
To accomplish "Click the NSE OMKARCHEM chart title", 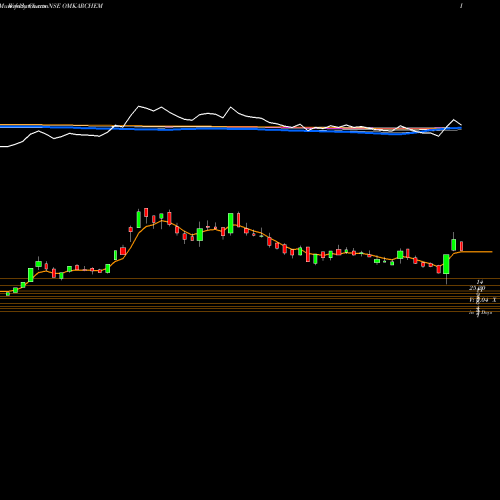I will click(76, 6).
